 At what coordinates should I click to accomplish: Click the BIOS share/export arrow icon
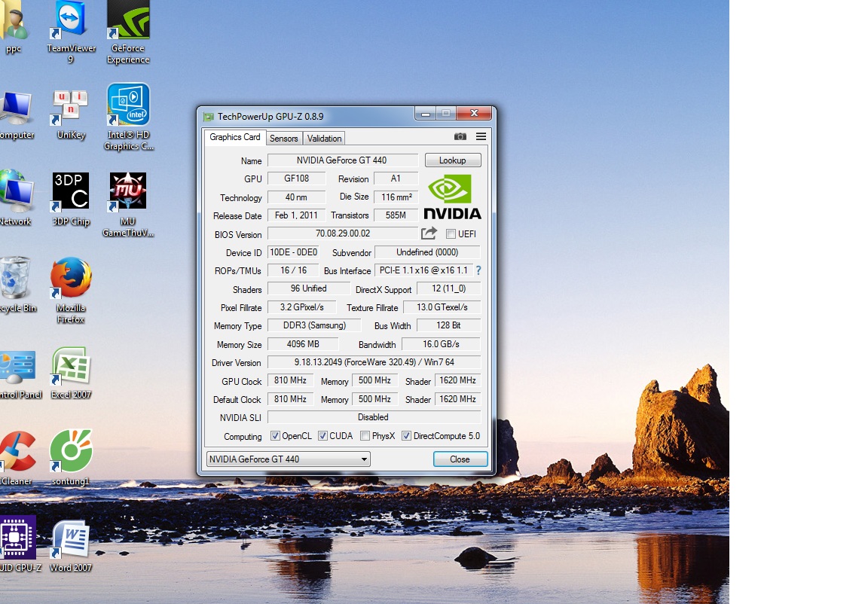429,233
